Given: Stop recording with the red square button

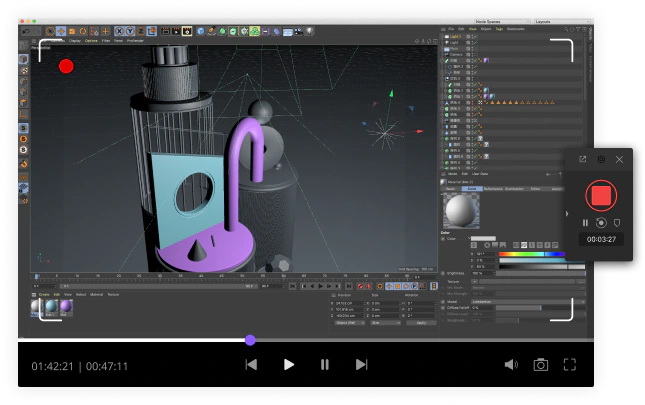Looking at the screenshot, I should tap(601, 194).
